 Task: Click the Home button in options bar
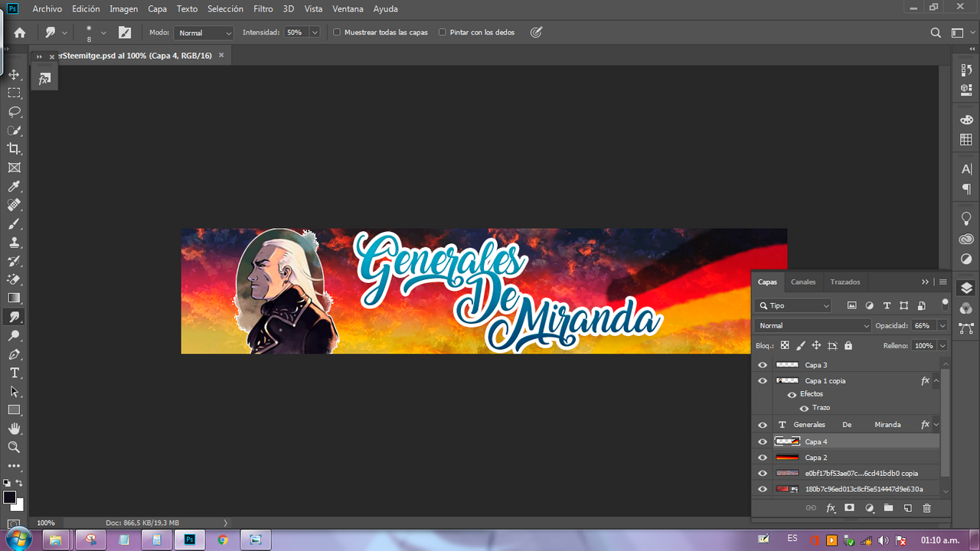coord(20,33)
